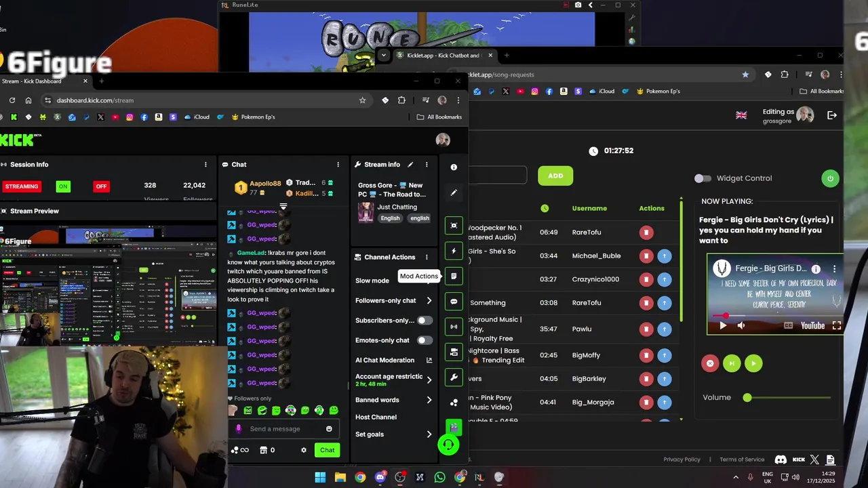This screenshot has width=868, height=488.
Task: Click Host Channel action
Action: [x=376, y=418]
